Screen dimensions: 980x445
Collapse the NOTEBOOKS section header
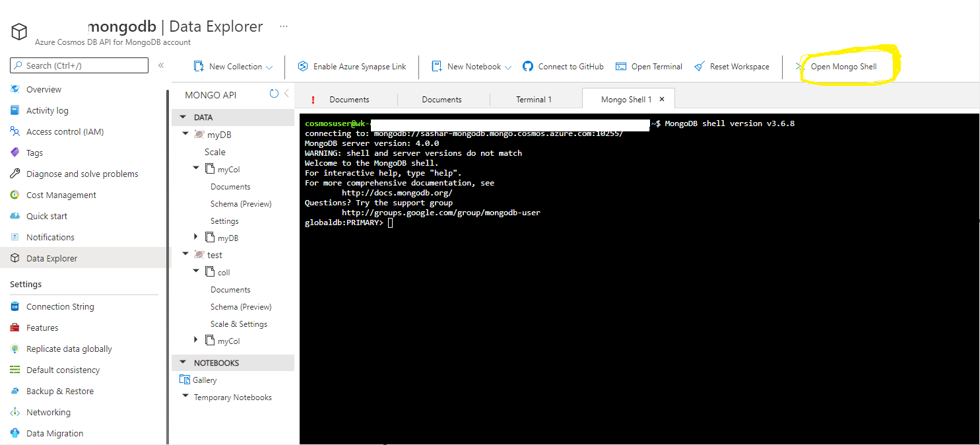pos(183,363)
